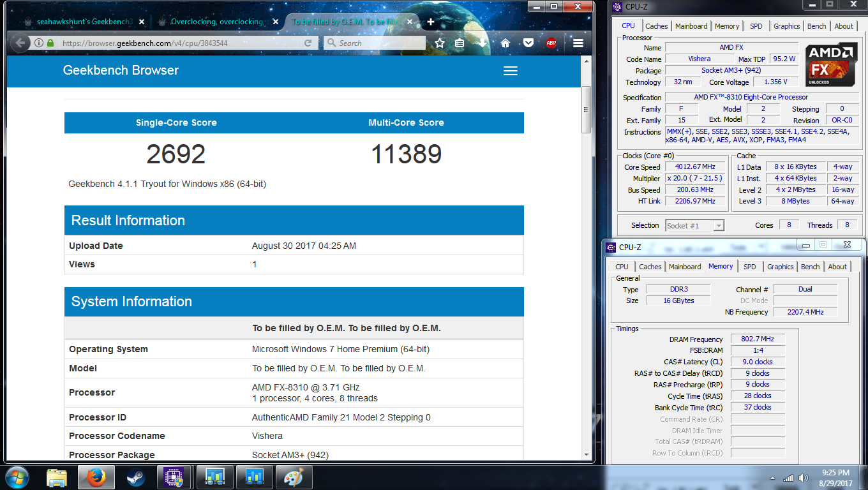Click the multi-core score 11389
Image resolution: width=868 pixels, height=490 pixels.
click(406, 154)
